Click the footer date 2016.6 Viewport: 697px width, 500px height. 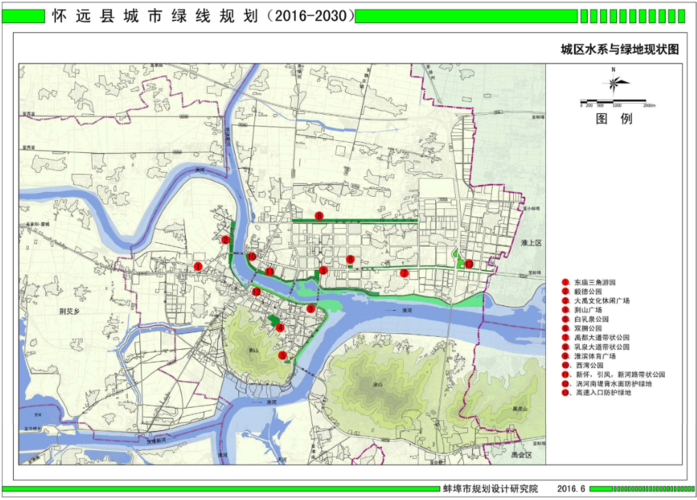[x=571, y=488]
